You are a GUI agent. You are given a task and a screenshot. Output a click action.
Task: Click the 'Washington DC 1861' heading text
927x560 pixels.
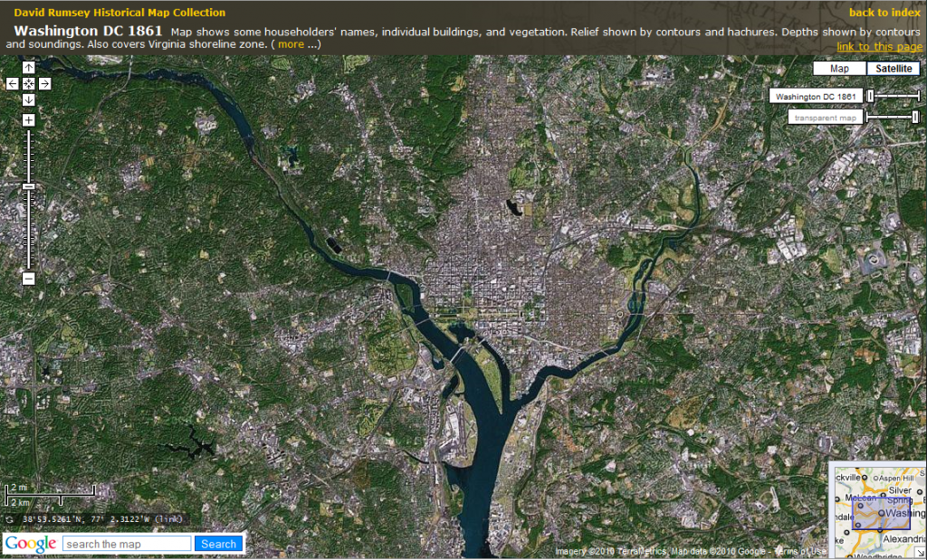point(88,31)
